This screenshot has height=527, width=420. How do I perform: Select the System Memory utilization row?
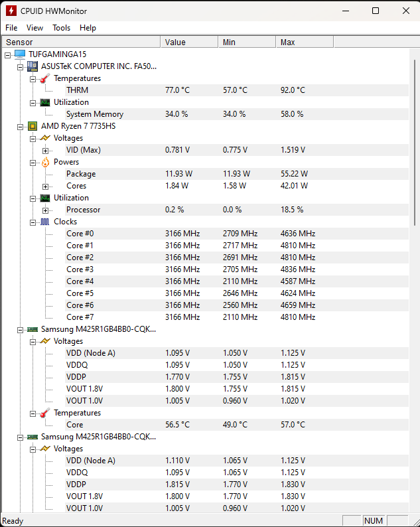(x=237, y=114)
